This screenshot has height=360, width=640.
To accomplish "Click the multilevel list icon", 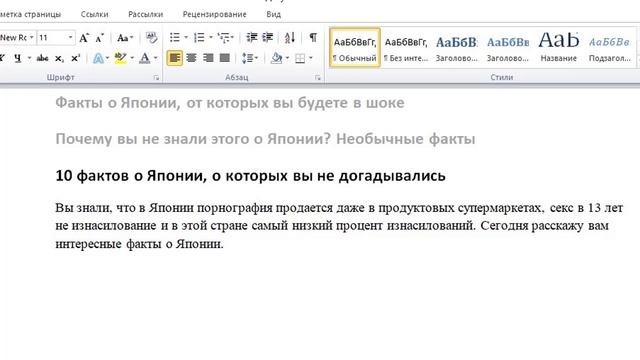I will coord(223,38).
